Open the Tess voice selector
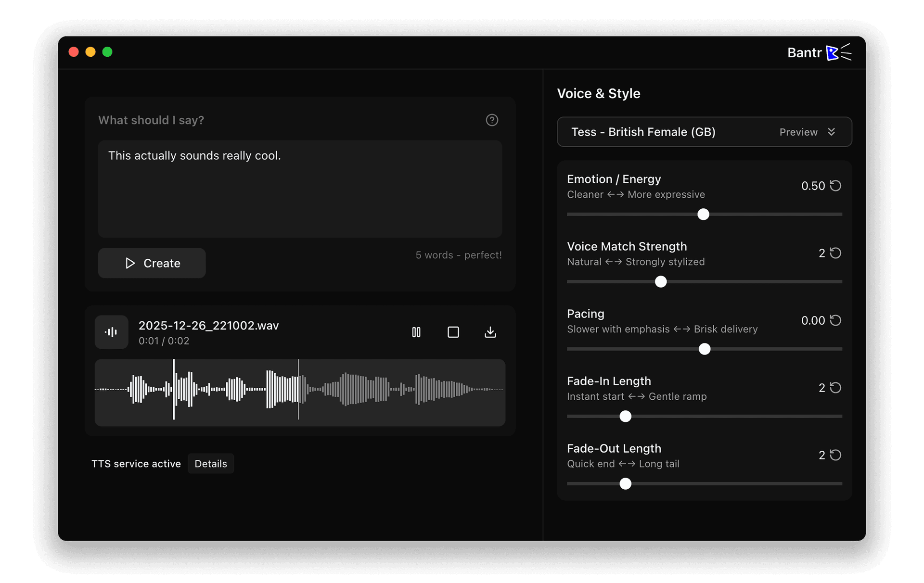 point(643,132)
